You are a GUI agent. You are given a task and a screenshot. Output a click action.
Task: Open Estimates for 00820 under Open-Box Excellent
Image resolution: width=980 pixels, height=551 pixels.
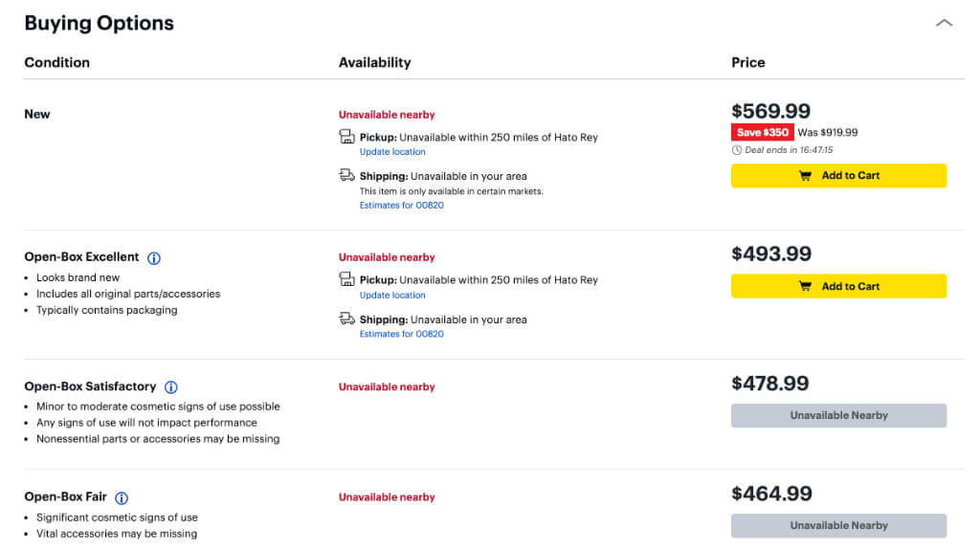[402, 334]
